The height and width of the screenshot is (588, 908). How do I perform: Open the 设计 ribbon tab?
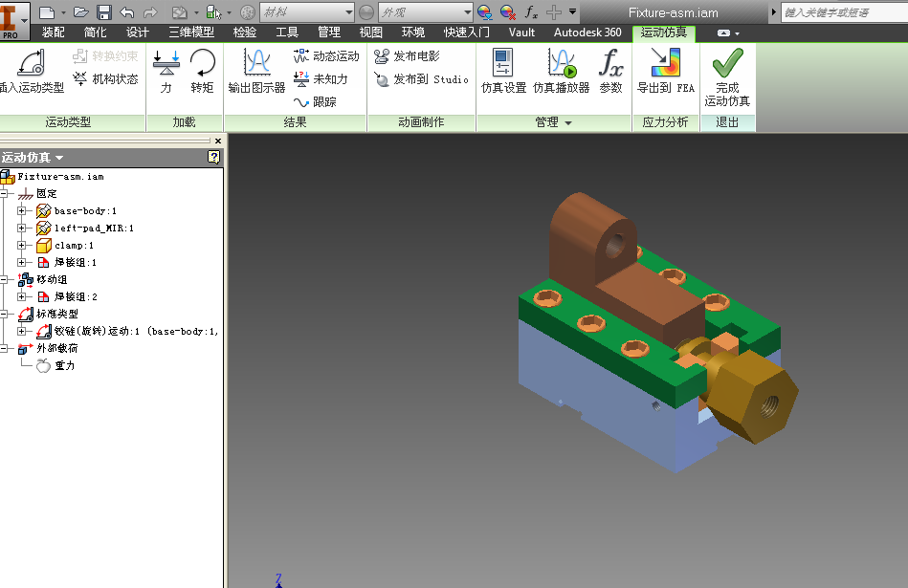click(x=137, y=33)
